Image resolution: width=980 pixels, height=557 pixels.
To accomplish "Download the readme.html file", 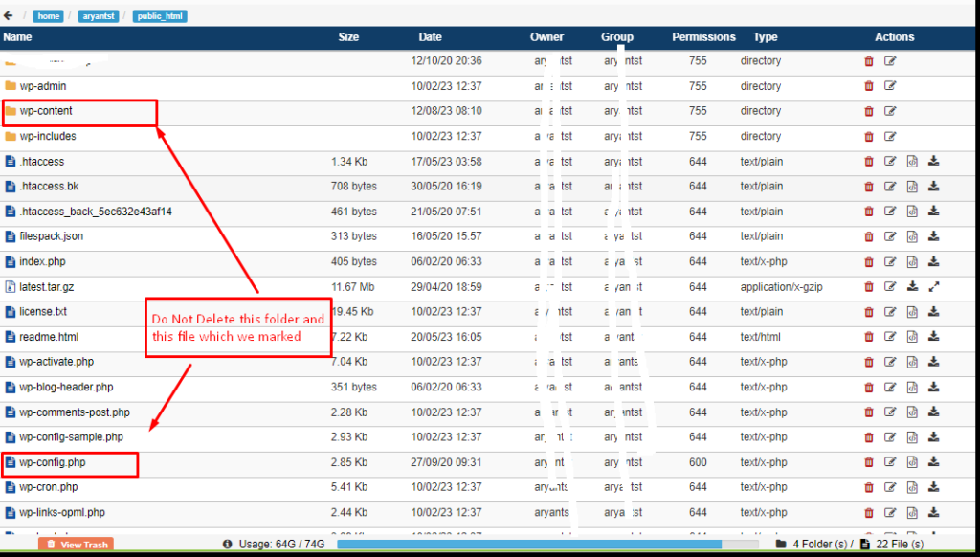I will (x=933, y=337).
